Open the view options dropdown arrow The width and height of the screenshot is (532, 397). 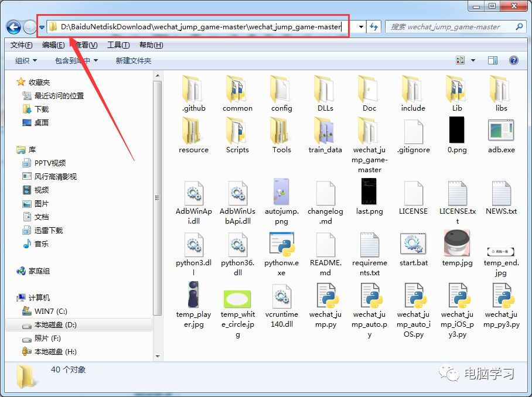point(473,60)
